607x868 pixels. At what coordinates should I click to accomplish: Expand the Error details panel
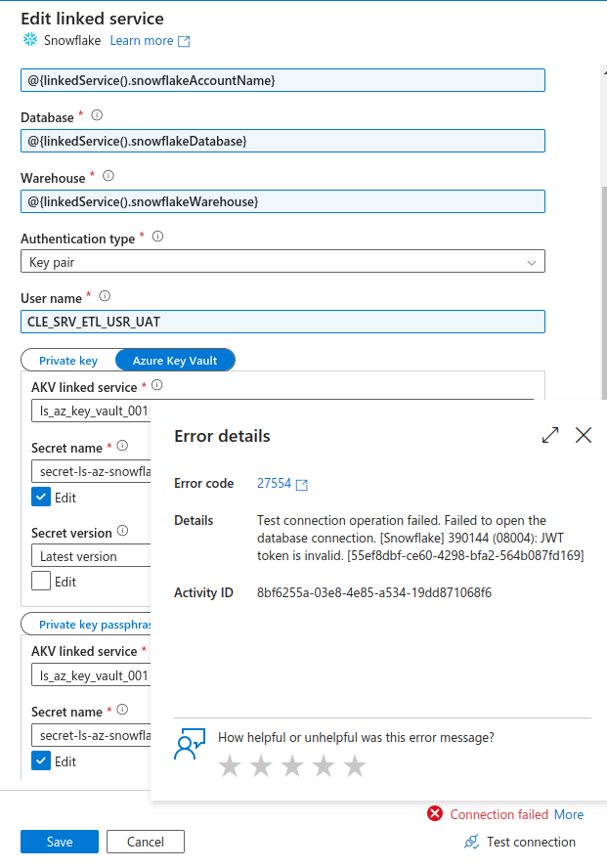(x=550, y=435)
